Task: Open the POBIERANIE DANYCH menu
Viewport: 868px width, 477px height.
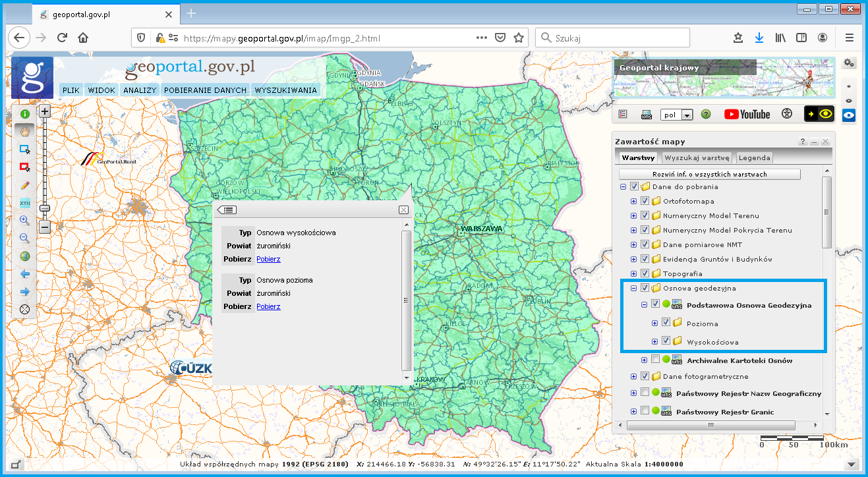Action: click(205, 90)
